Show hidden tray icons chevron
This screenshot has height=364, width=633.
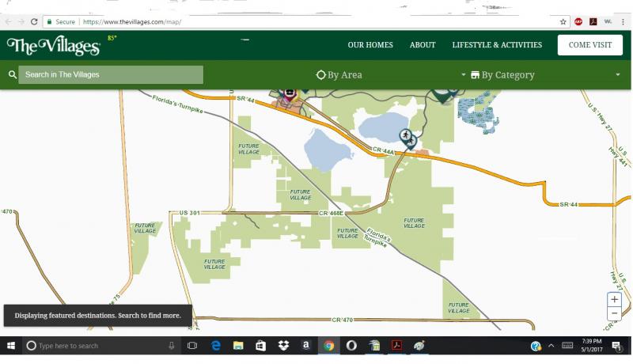[551, 346]
